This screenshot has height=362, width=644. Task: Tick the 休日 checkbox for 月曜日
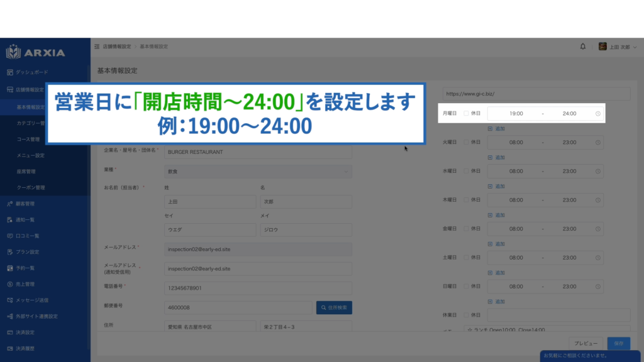[466, 113]
